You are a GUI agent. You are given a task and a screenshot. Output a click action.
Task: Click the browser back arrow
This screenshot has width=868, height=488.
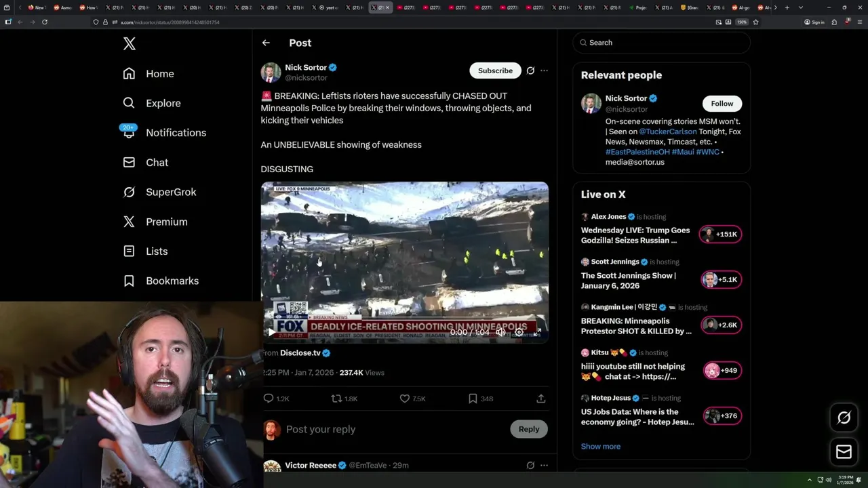(x=20, y=22)
